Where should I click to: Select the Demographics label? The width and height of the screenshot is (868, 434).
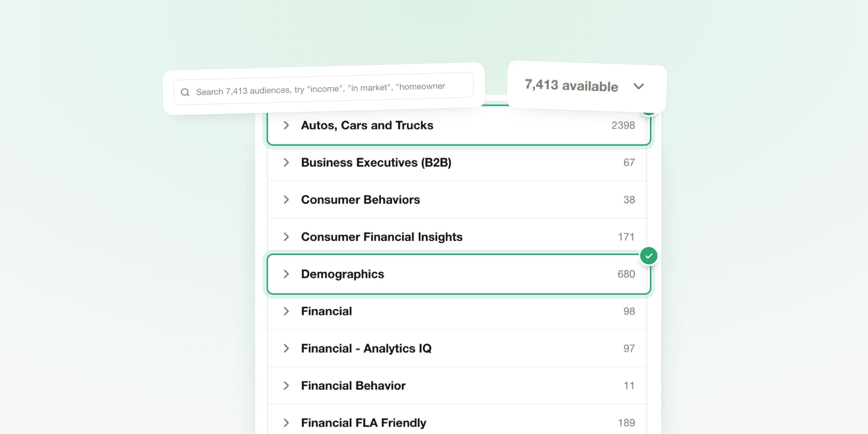coord(342,274)
